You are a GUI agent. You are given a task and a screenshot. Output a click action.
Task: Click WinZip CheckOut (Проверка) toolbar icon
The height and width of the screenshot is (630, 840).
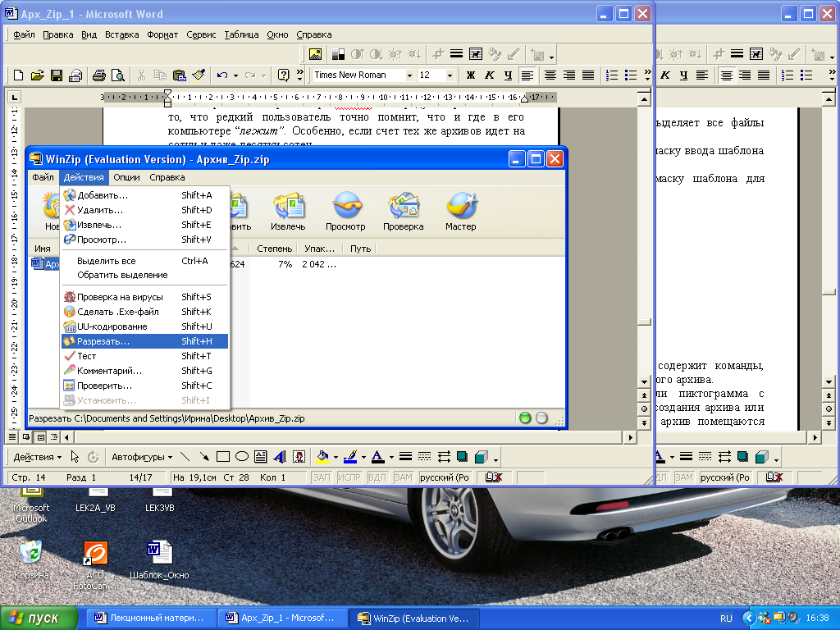[404, 212]
